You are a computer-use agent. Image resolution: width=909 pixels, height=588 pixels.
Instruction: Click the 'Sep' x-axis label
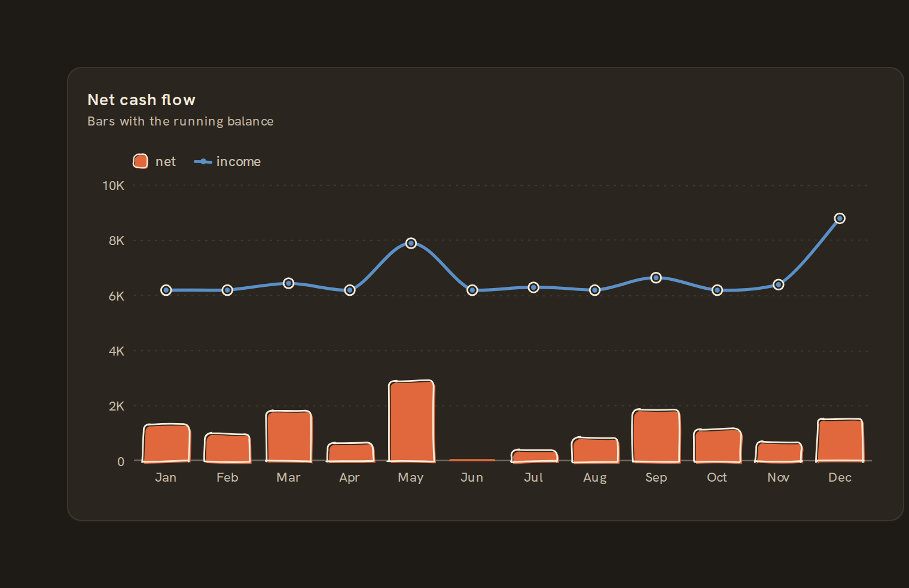(656, 477)
